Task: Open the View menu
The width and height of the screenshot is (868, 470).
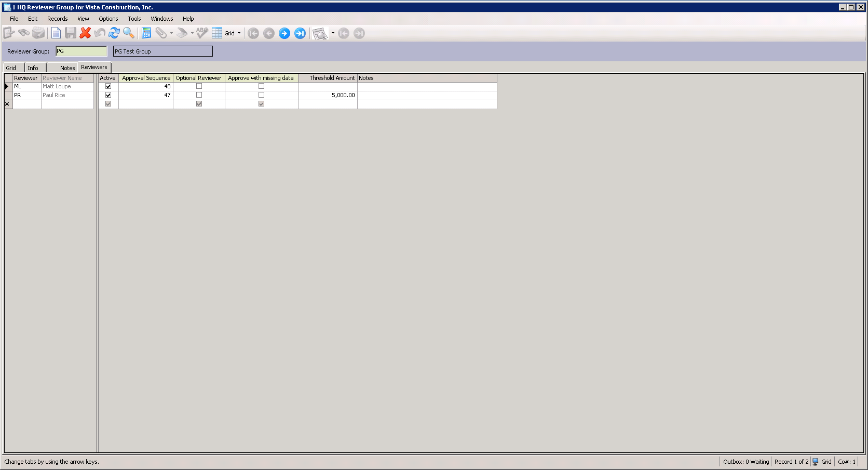Action: (x=83, y=19)
